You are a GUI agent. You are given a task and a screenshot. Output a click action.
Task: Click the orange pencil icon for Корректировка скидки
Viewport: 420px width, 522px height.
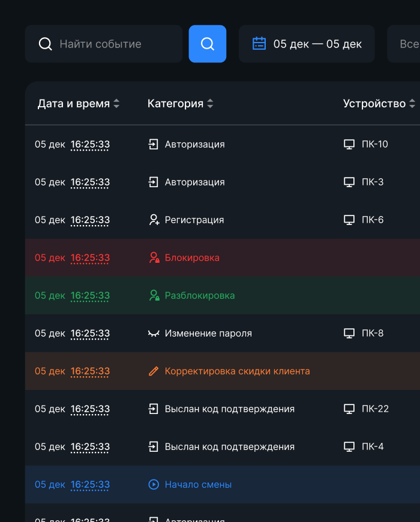(x=154, y=371)
